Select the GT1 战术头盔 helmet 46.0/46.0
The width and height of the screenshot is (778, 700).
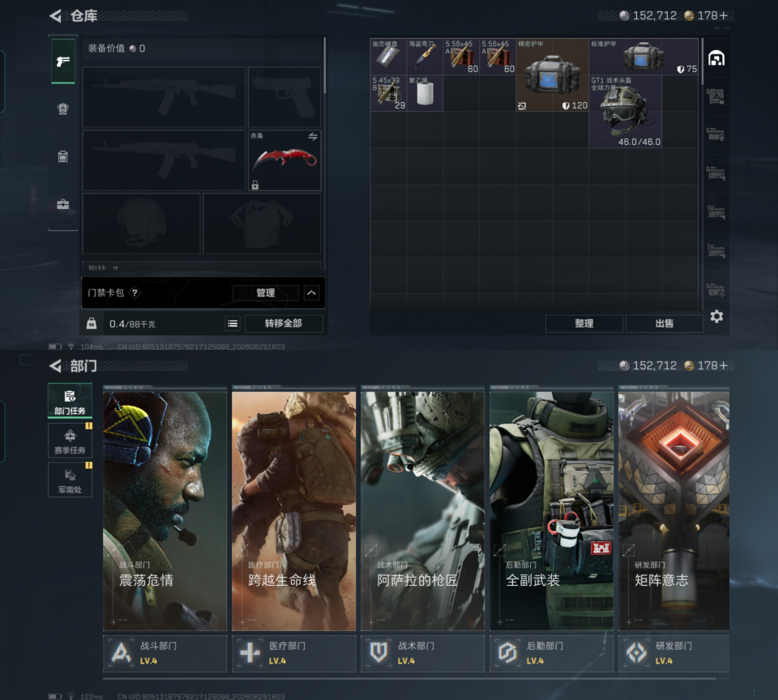pyautogui.click(x=625, y=111)
